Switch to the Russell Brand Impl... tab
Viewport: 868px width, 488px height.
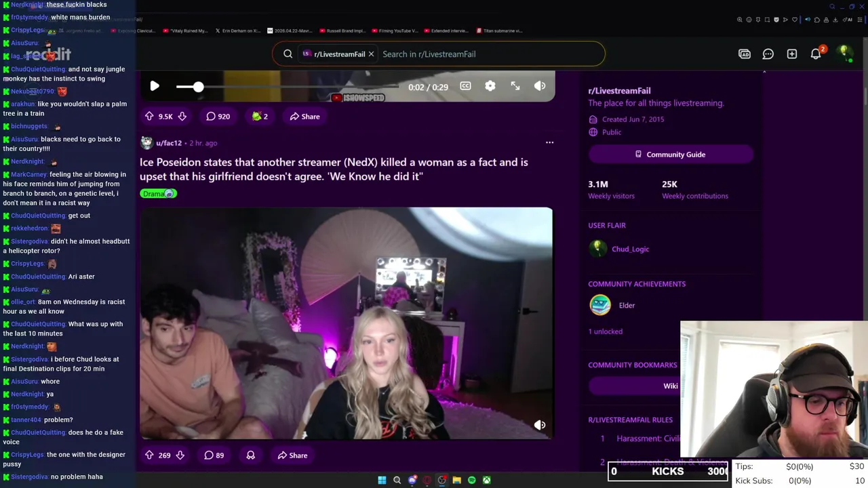pyautogui.click(x=342, y=30)
